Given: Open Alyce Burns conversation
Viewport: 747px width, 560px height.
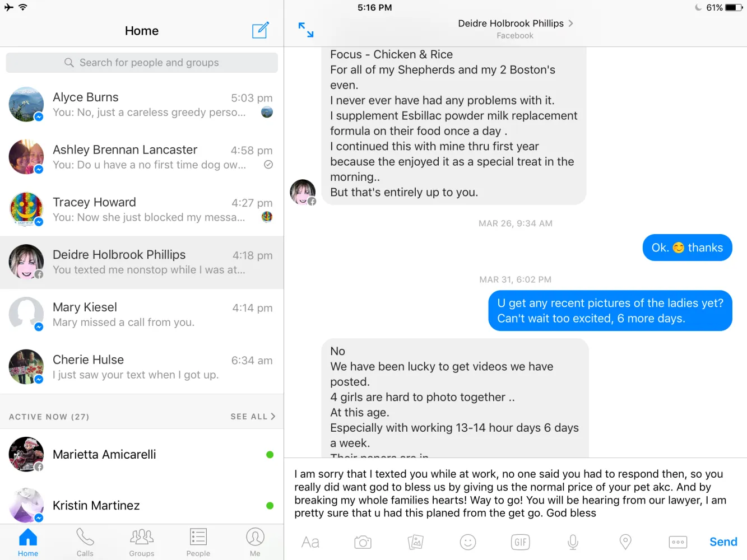Looking at the screenshot, I should point(142,105).
